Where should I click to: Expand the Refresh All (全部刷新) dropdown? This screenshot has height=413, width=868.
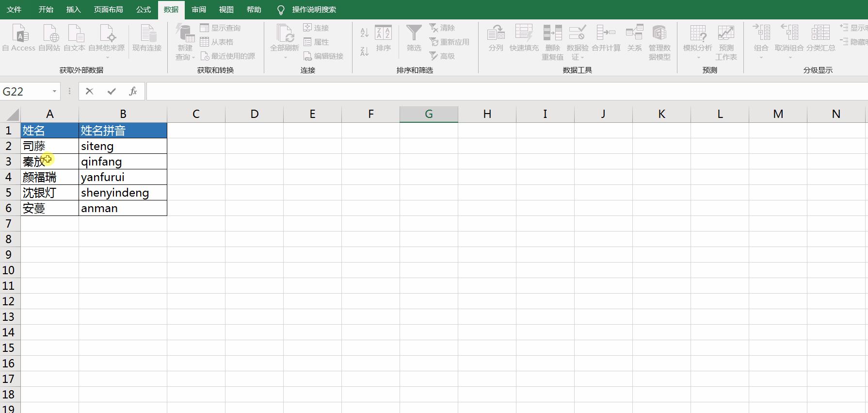[285, 57]
